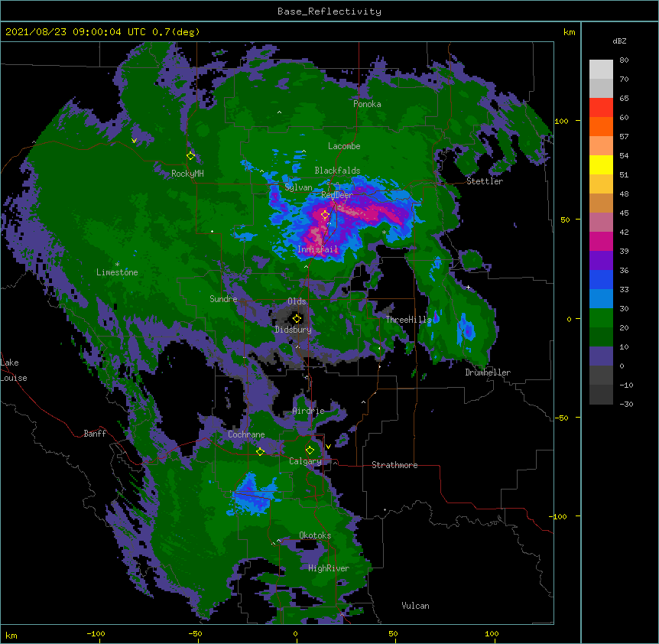This screenshot has width=659, height=644.
Task: Click the red 60–65 dBZ legend swatch
Action: click(601, 108)
